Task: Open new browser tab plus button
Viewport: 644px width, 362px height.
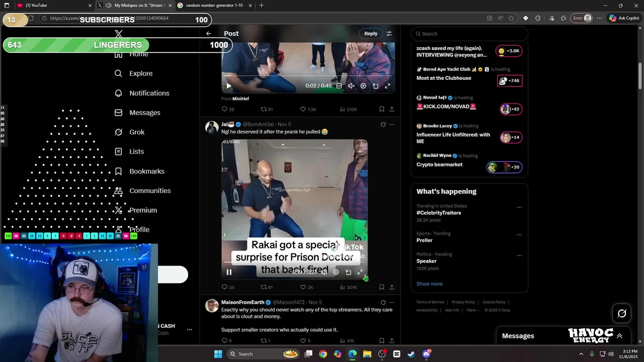Action: click(261, 5)
